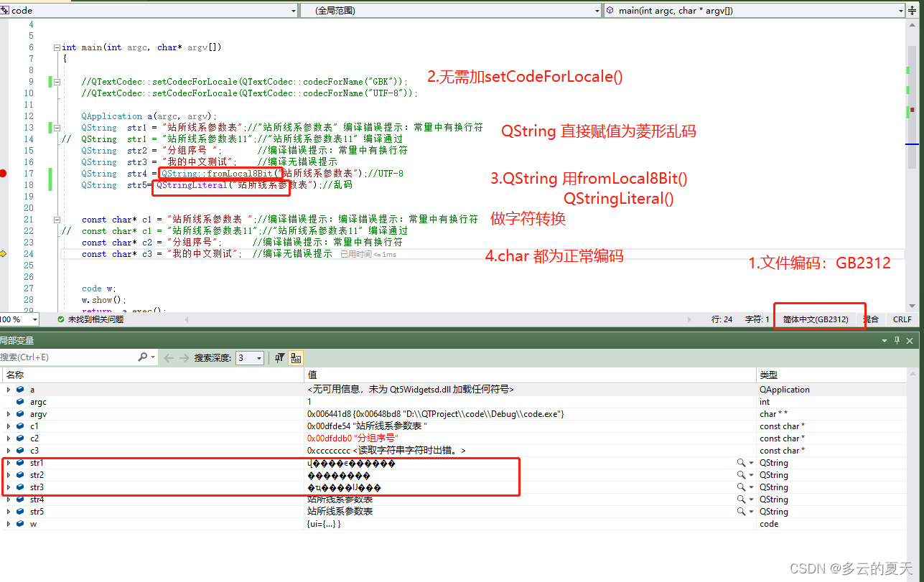Expand variable c3 in locals

pyautogui.click(x=9, y=451)
